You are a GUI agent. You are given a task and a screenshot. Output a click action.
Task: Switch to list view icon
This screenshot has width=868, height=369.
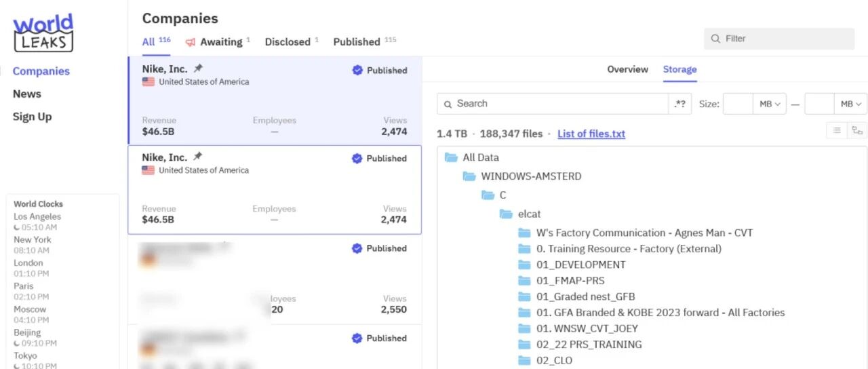[837, 130]
